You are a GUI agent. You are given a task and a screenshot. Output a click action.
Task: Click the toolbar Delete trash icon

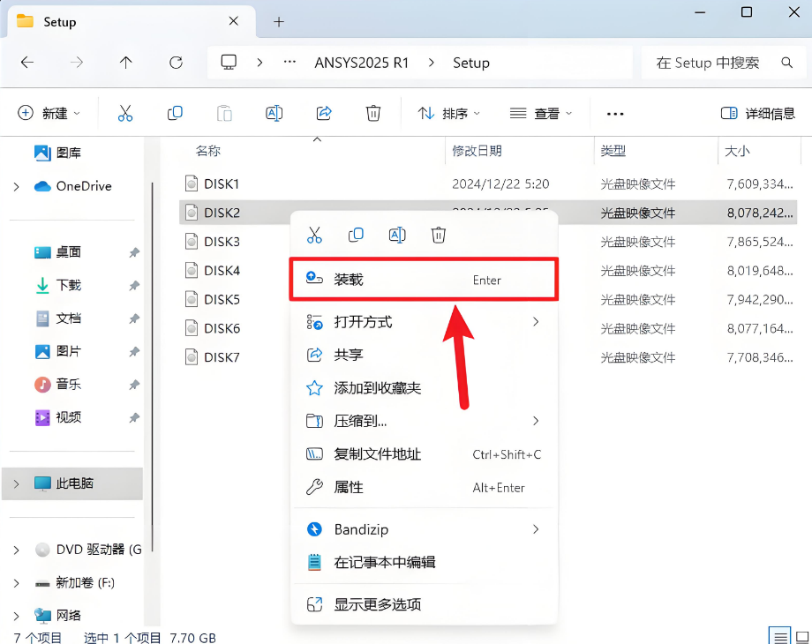373,113
